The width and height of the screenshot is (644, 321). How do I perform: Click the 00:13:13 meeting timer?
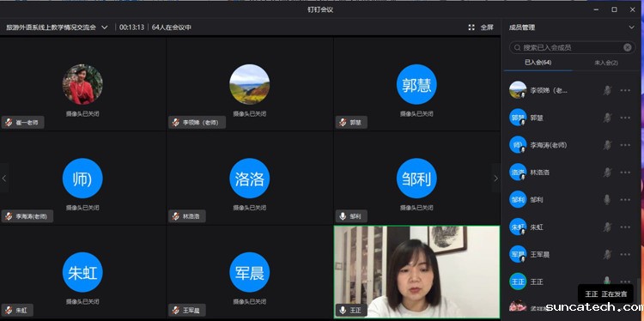(x=132, y=27)
